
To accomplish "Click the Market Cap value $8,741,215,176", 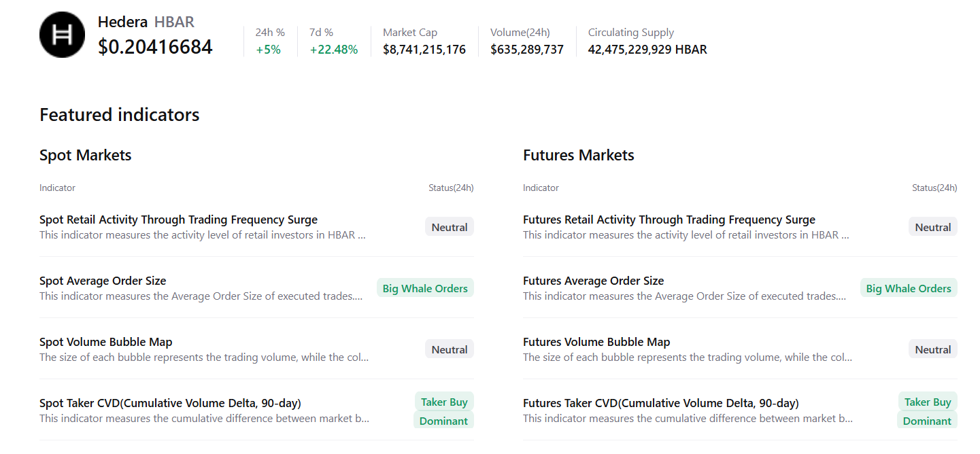I will (x=424, y=49).
